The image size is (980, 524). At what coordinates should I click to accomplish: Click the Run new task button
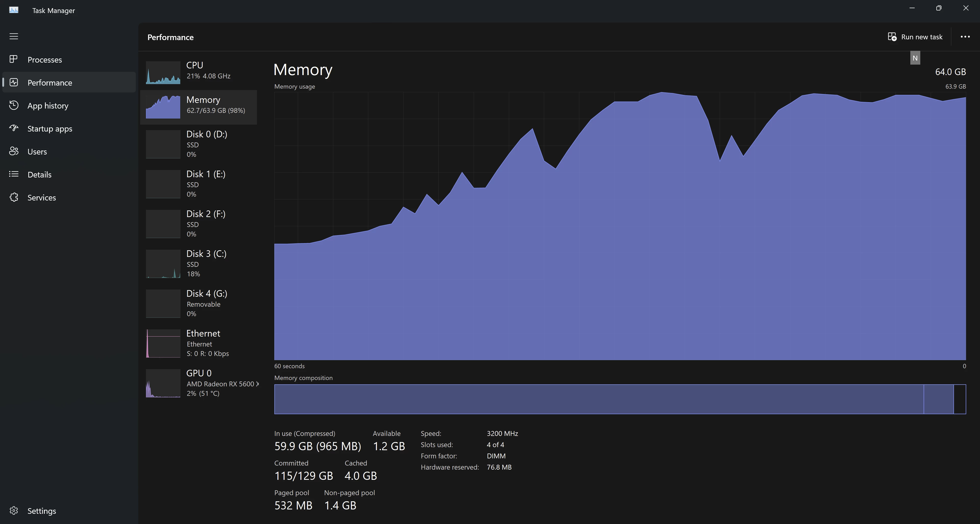915,37
